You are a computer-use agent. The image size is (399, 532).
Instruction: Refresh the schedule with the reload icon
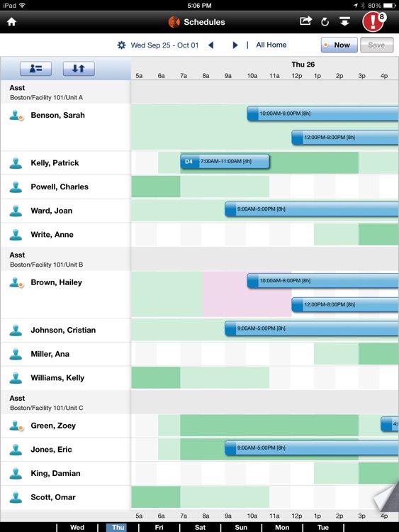[325, 22]
